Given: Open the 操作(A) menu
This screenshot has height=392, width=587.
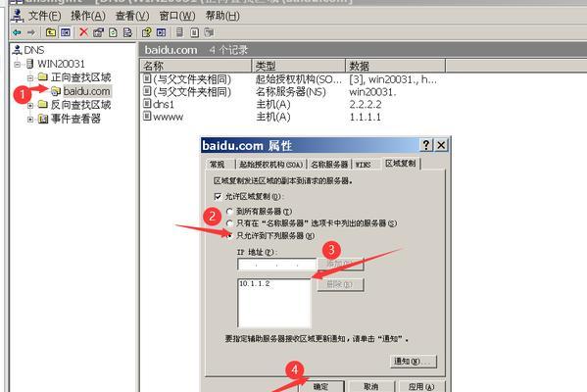Looking at the screenshot, I should [x=88, y=16].
